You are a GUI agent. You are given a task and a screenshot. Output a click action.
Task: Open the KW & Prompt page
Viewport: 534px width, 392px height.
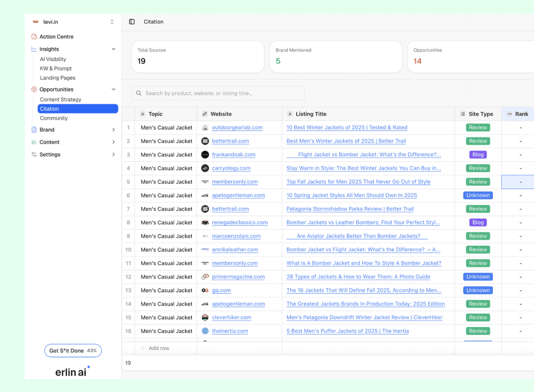(x=56, y=68)
